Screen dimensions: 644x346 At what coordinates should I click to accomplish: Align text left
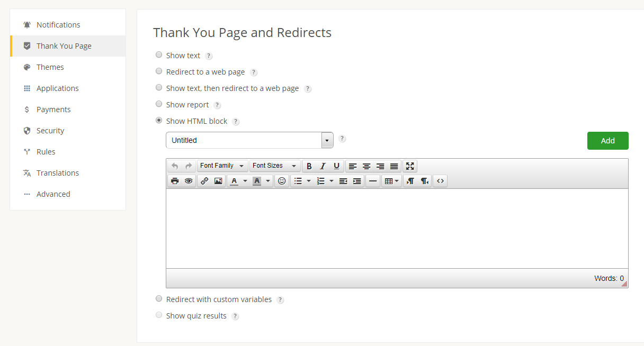pyautogui.click(x=353, y=166)
